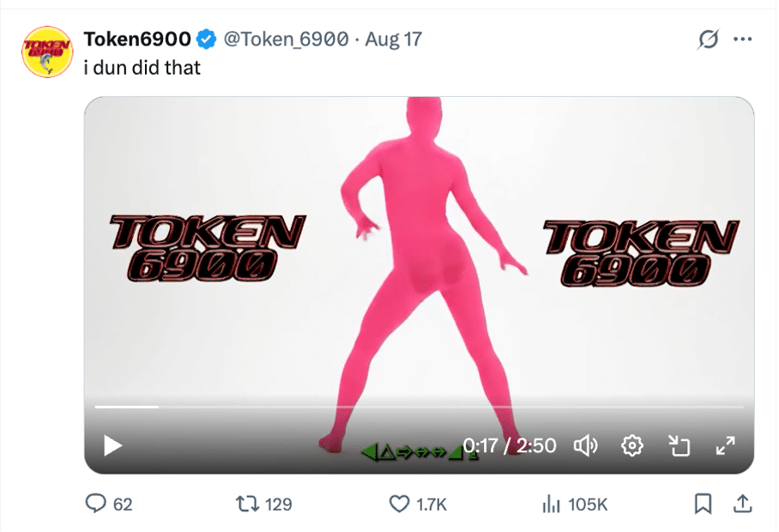The image size is (779, 532).
Task: Click the Token6900 display name
Action: tap(138, 37)
